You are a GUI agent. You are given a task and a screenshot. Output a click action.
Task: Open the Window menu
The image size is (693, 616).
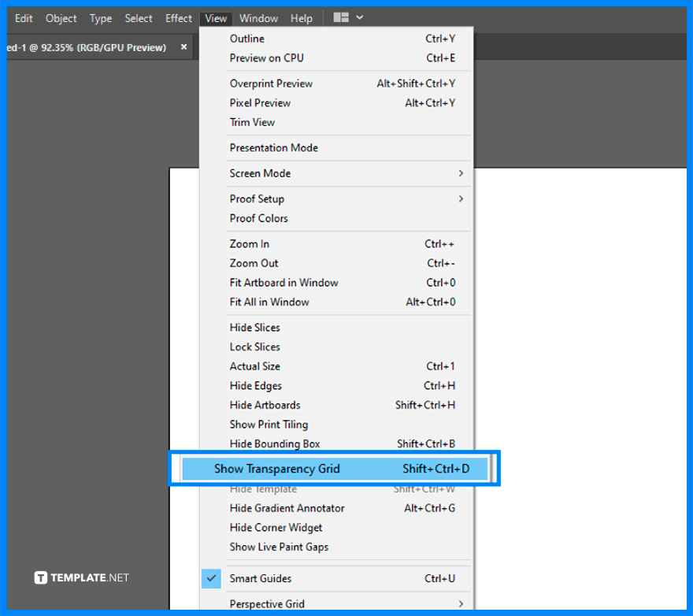(x=258, y=17)
